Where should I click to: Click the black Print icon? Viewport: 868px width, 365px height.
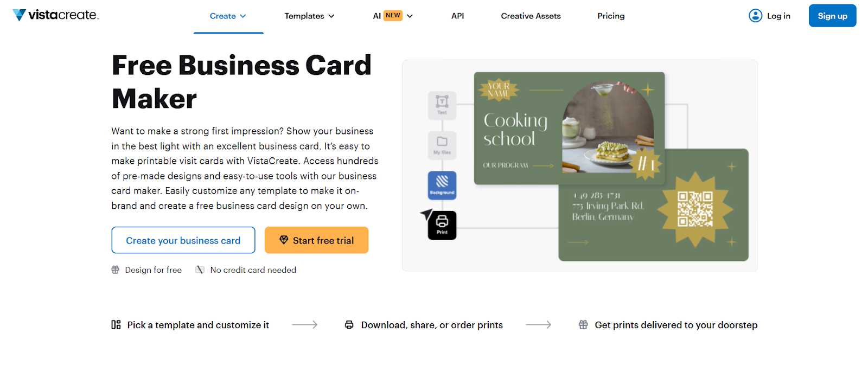pyautogui.click(x=442, y=225)
